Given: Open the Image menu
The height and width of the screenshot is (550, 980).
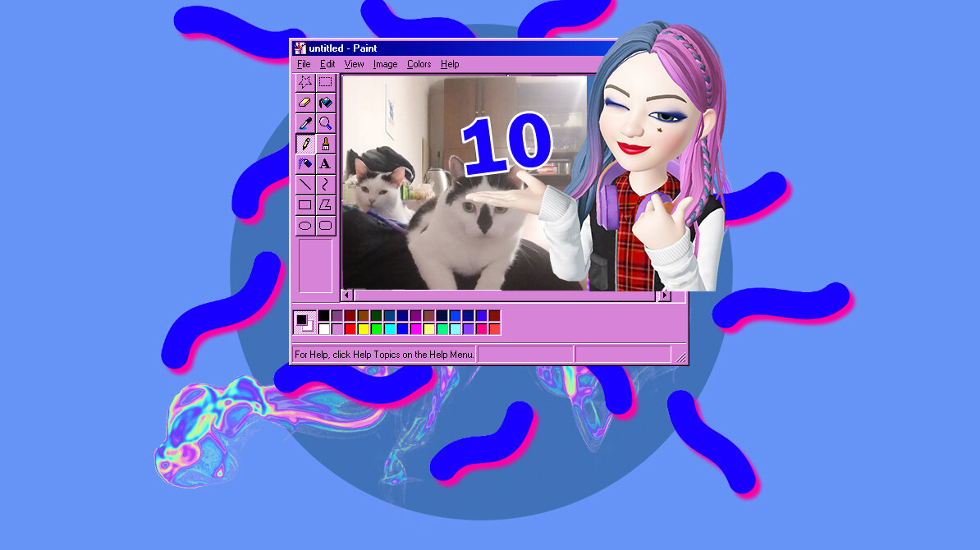Looking at the screenshot, I should [x=385, y=64].
